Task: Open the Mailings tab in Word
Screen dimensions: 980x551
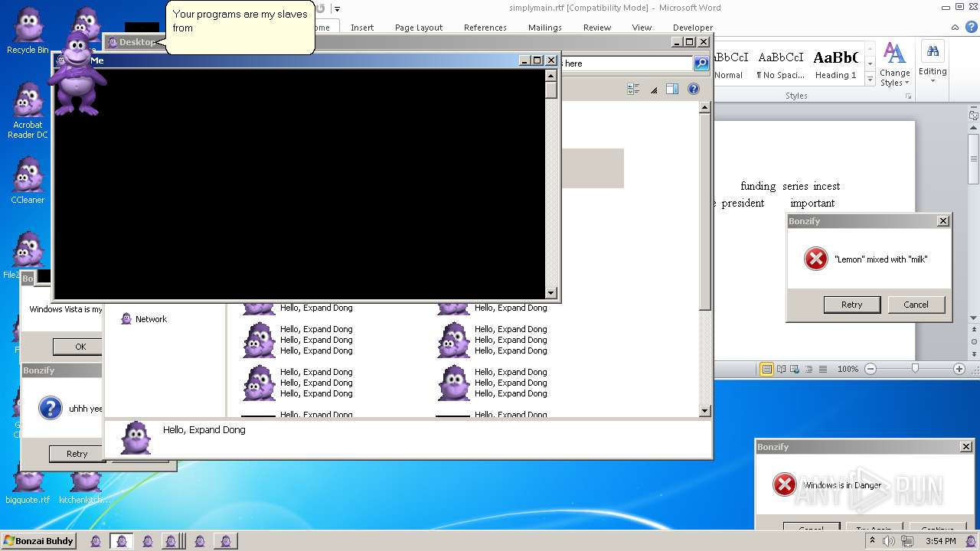Action: [545, 28]
